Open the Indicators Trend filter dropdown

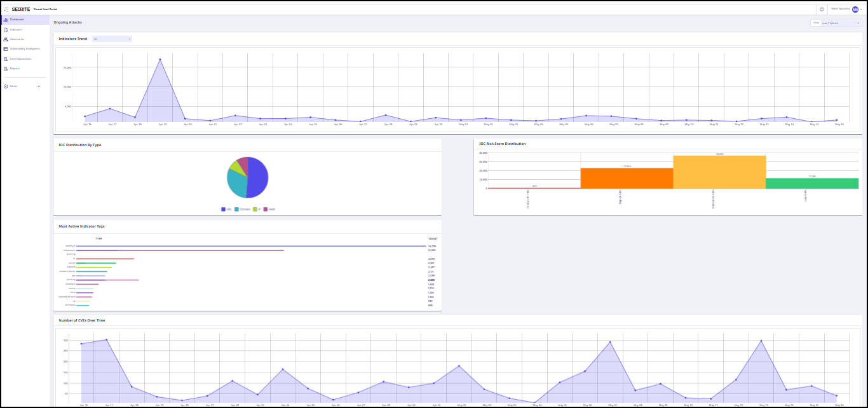[112, 39]
